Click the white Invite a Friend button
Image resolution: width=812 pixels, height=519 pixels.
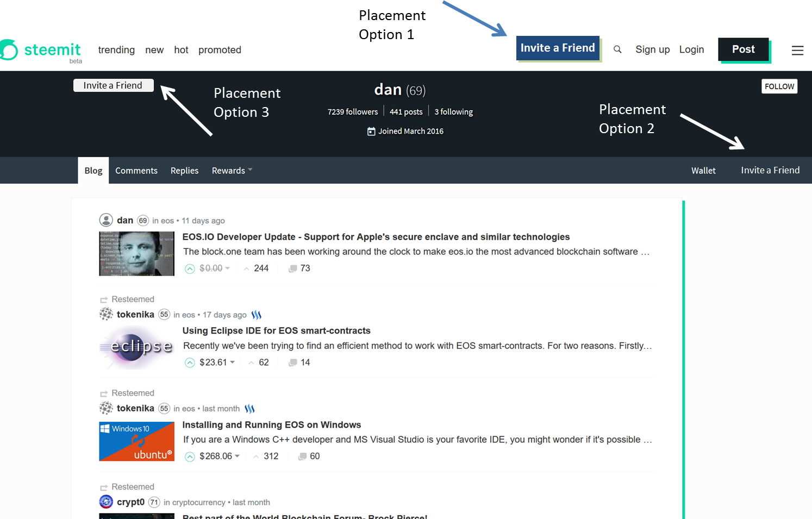click(113, 85)
